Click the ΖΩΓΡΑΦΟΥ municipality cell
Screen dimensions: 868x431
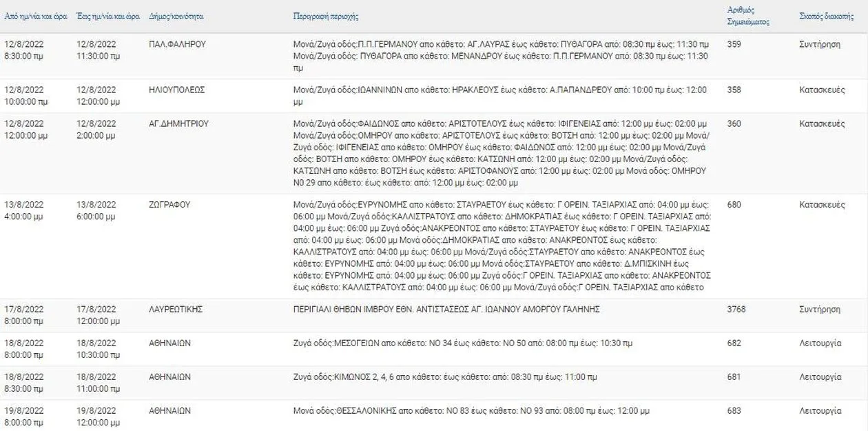pyautogui.click(x=169, y=205)
